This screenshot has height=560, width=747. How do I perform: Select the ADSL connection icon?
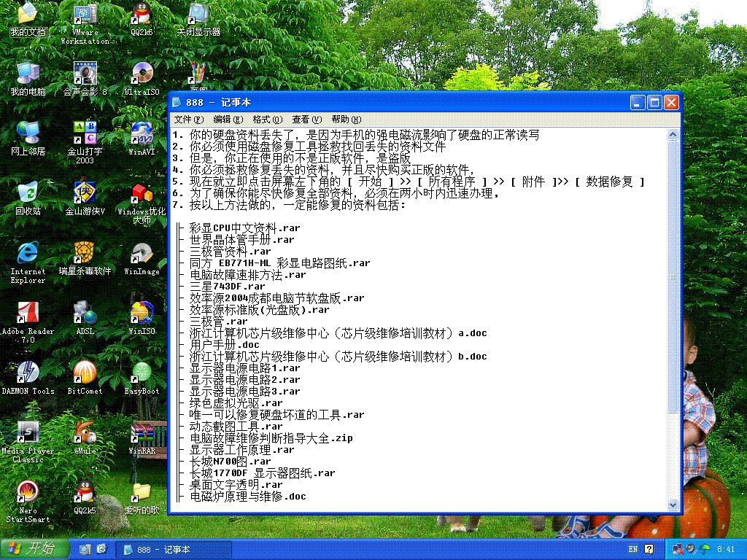tap(85, 319)
